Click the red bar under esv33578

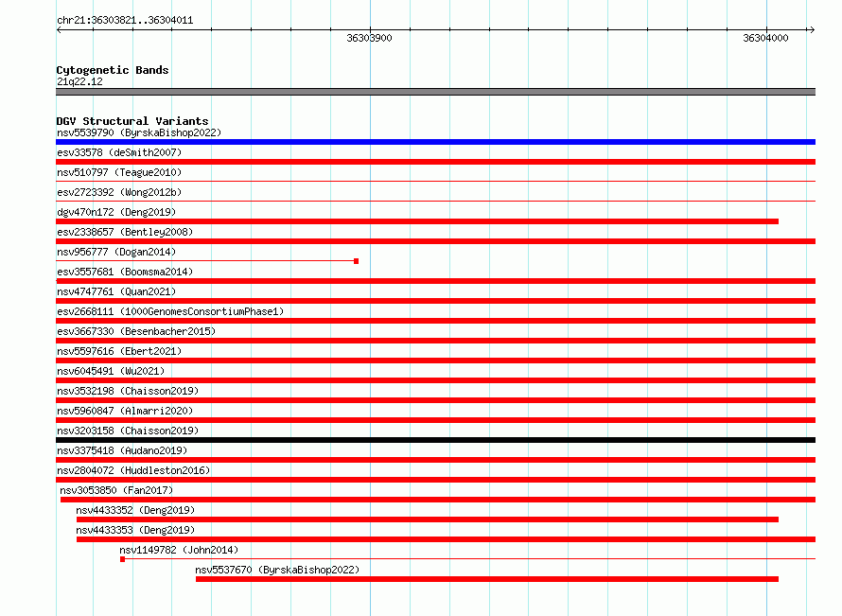tap(435, 162)
